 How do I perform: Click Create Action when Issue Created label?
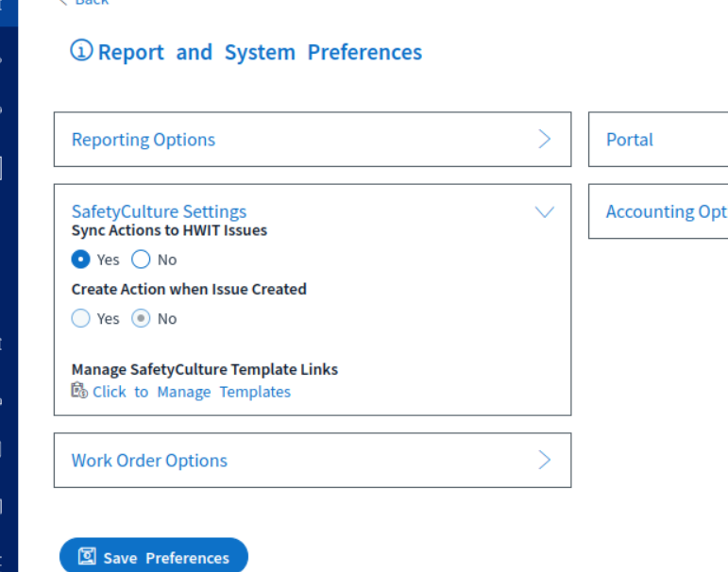pyautogui.click(x=189, y=289)
